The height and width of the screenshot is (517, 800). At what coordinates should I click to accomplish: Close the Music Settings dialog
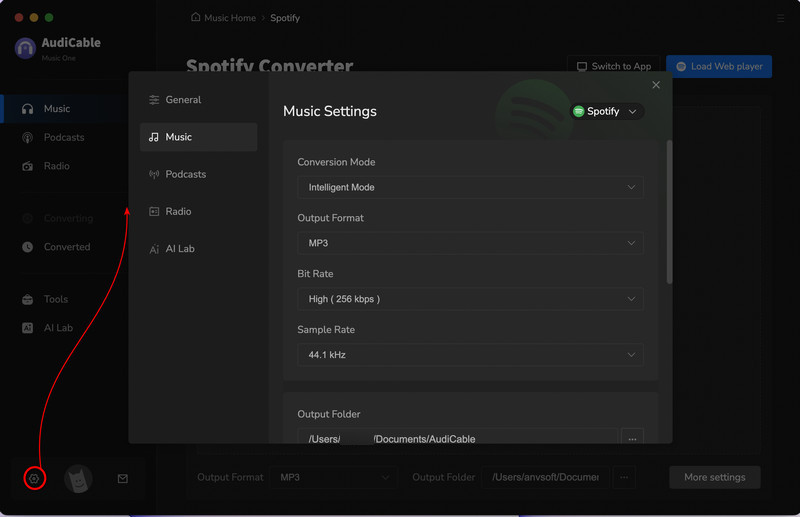point(656,85)
